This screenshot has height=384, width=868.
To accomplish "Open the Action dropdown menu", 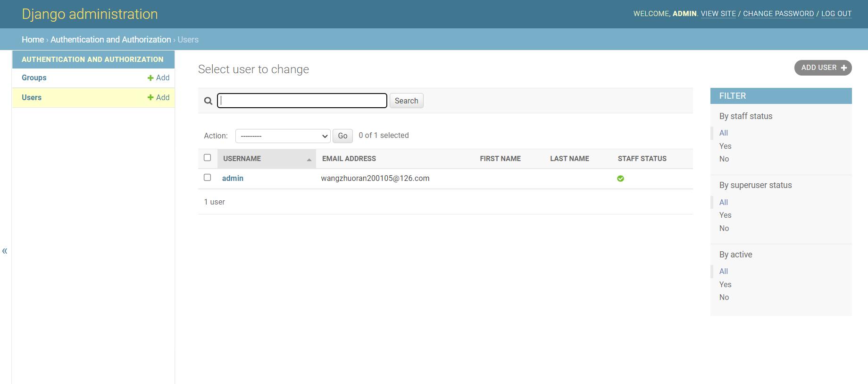I will (x=283, y=136).
